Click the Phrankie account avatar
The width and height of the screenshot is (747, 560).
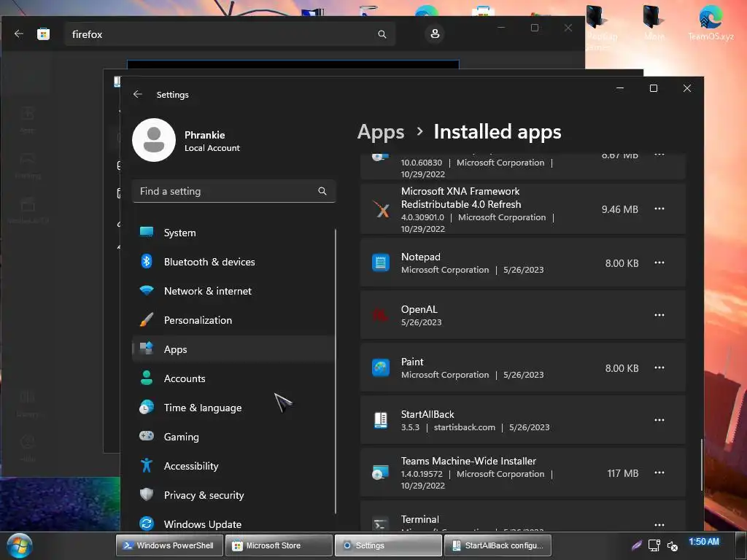pos(154,140)
